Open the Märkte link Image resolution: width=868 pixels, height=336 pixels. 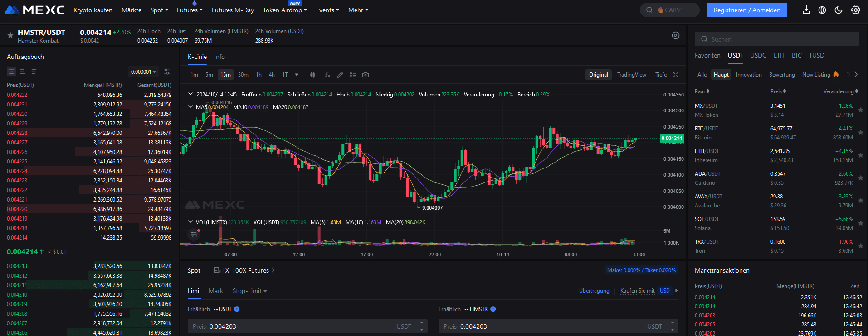[x=132, y=10]
